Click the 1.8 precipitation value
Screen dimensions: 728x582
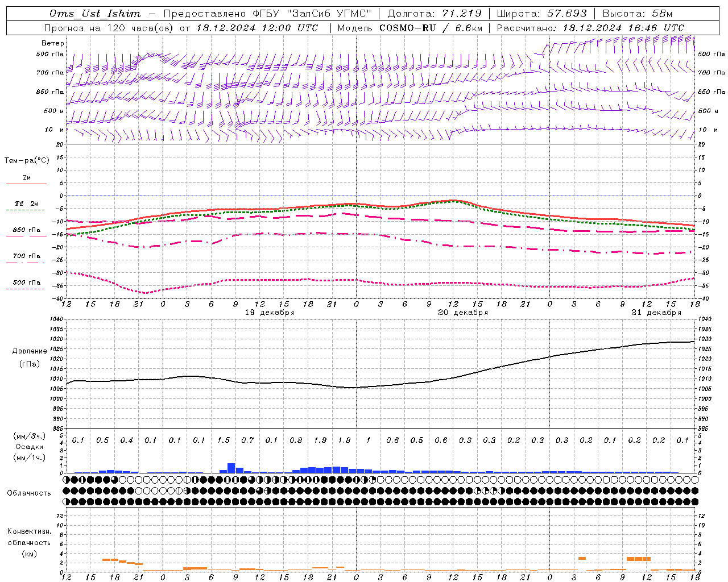pyautogui.click(x=344, y=440)
